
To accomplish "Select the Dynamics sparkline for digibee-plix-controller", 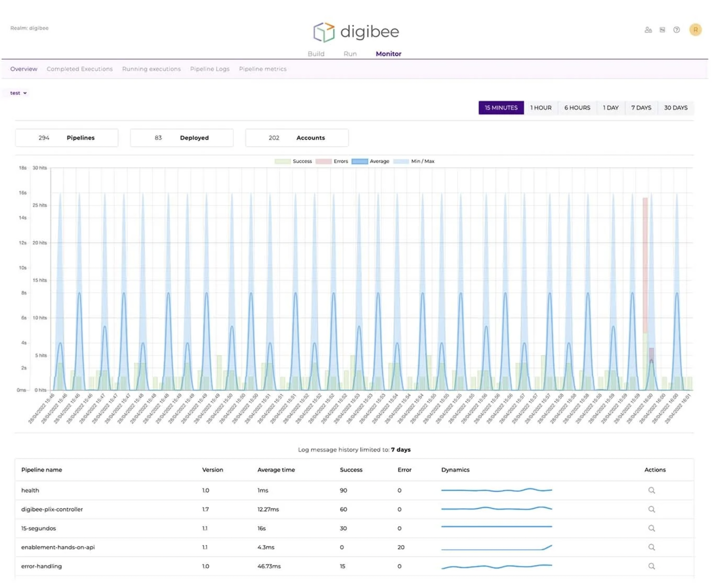I will click(496, 509).
